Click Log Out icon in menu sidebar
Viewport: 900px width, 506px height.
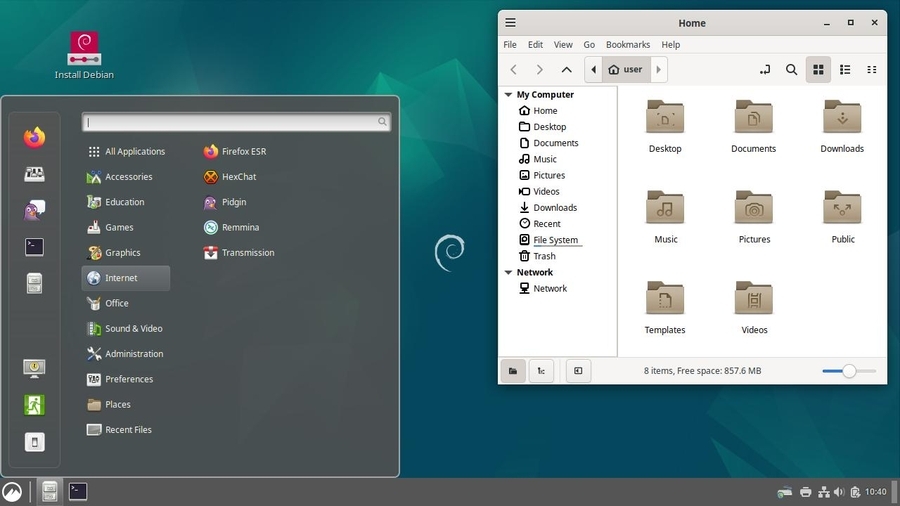(x=34, y=405)
